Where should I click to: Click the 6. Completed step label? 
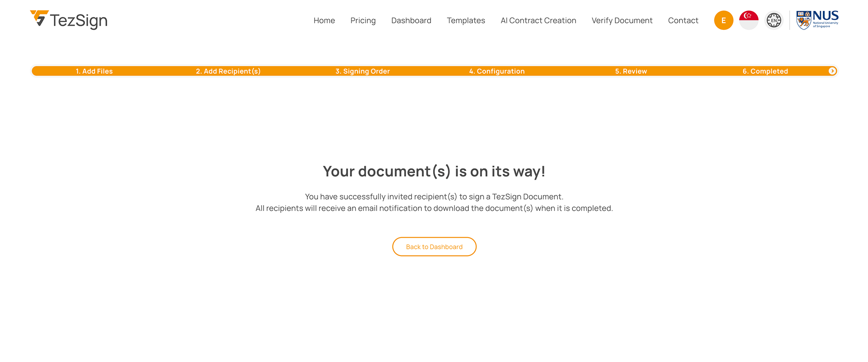pyautogui.click(x=765, y=71)
